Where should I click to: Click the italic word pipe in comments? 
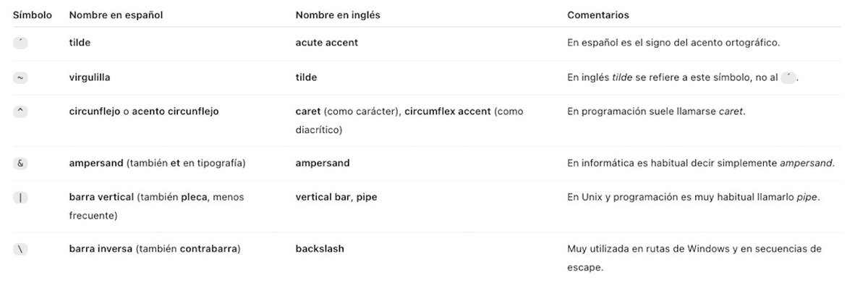pyautogui.click(x=807, y=197)
